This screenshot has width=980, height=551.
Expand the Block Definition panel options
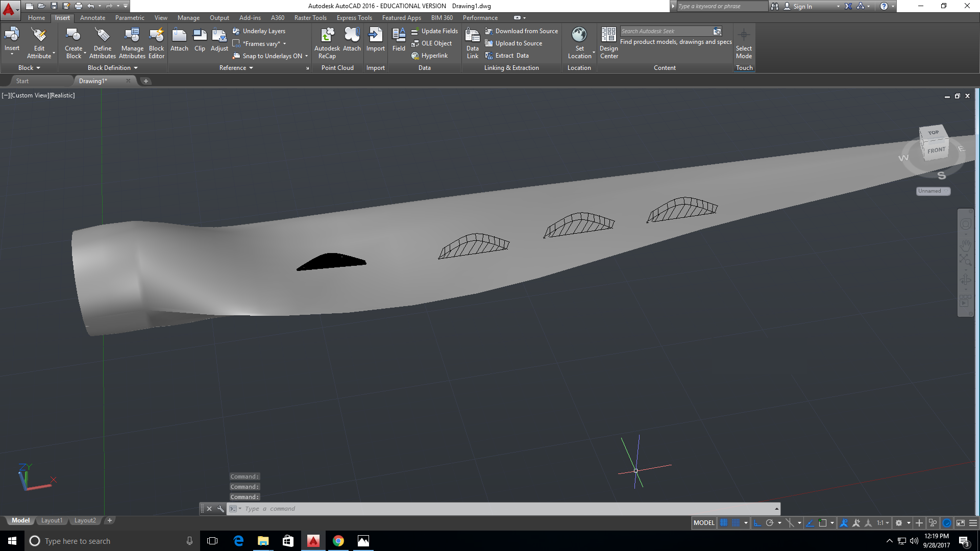point(135,67)
